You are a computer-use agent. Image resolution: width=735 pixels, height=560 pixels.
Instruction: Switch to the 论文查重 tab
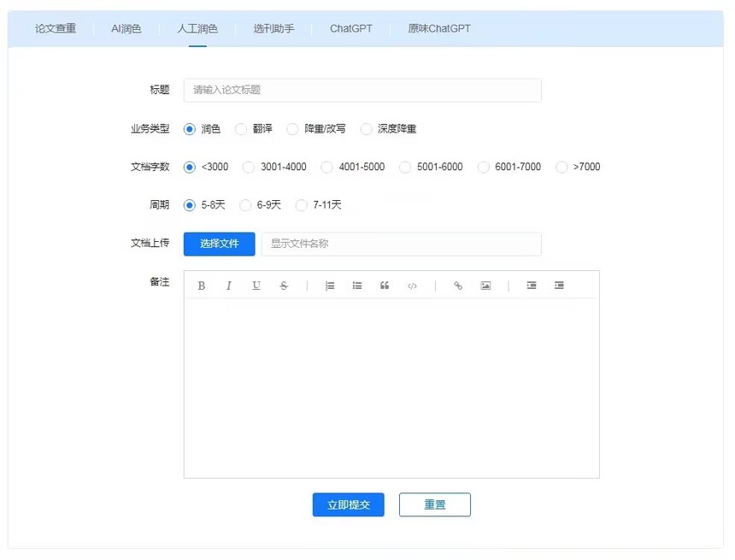pyautogui.click(x=56, y=28)
